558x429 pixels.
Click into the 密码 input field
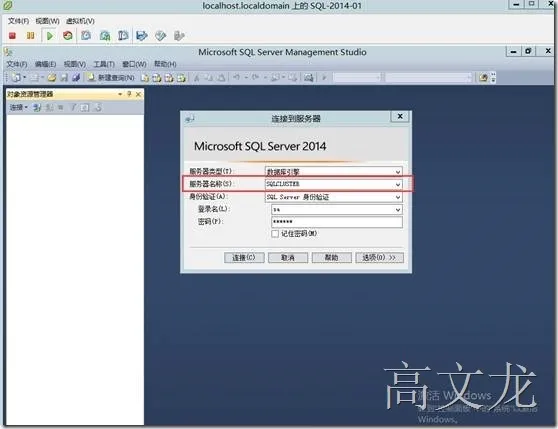point(337,222)
